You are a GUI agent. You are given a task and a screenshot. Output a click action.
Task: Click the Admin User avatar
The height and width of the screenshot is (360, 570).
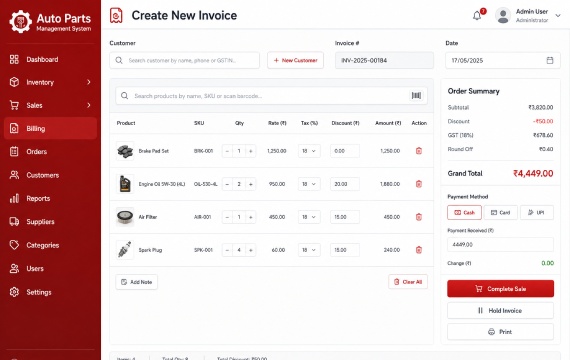tap(503, 16)
